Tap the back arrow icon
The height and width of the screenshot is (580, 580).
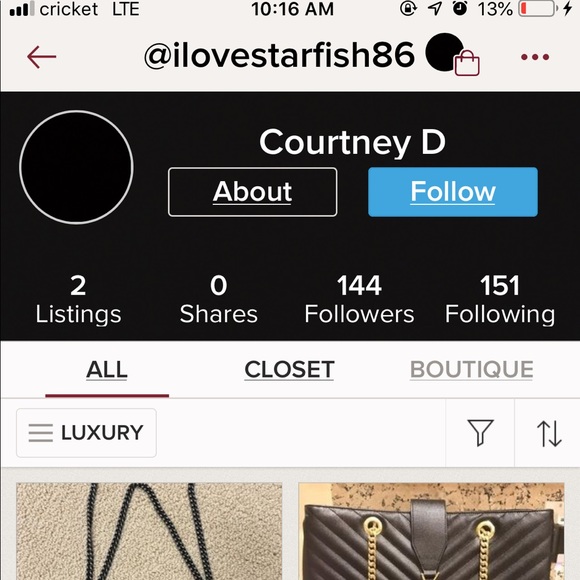(41, 57)
